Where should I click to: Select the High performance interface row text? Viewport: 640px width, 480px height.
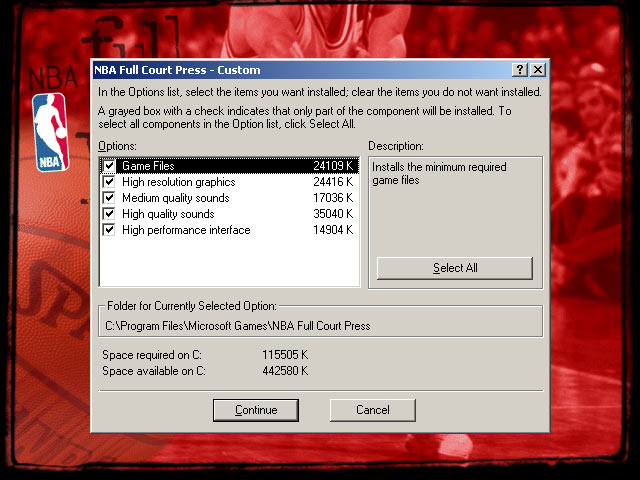coord(186,229)
